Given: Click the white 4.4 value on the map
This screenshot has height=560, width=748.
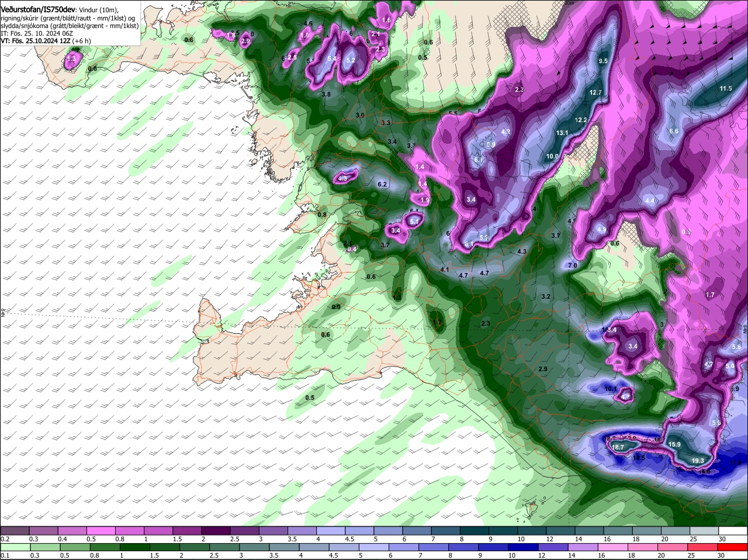Looking at the screenshot, I should pos(650,201).
